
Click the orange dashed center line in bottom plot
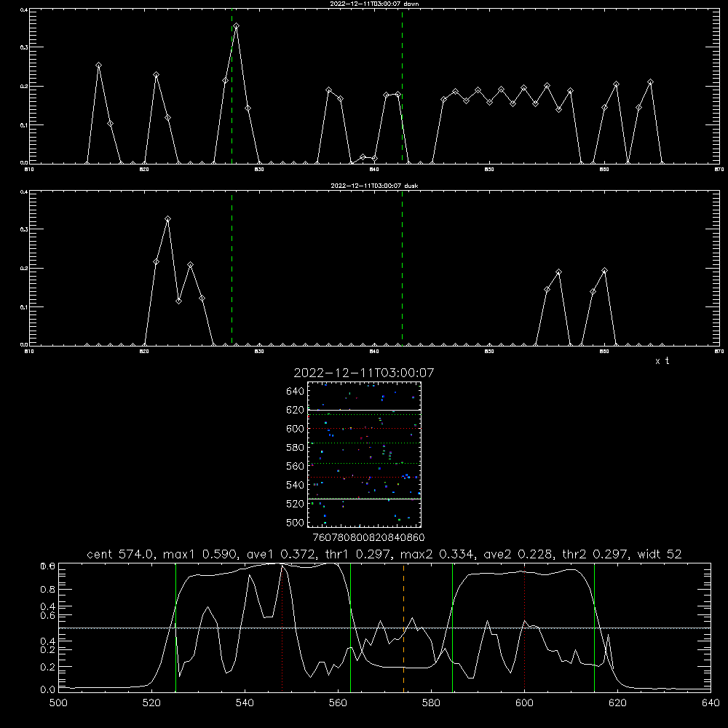pos(403,628)
